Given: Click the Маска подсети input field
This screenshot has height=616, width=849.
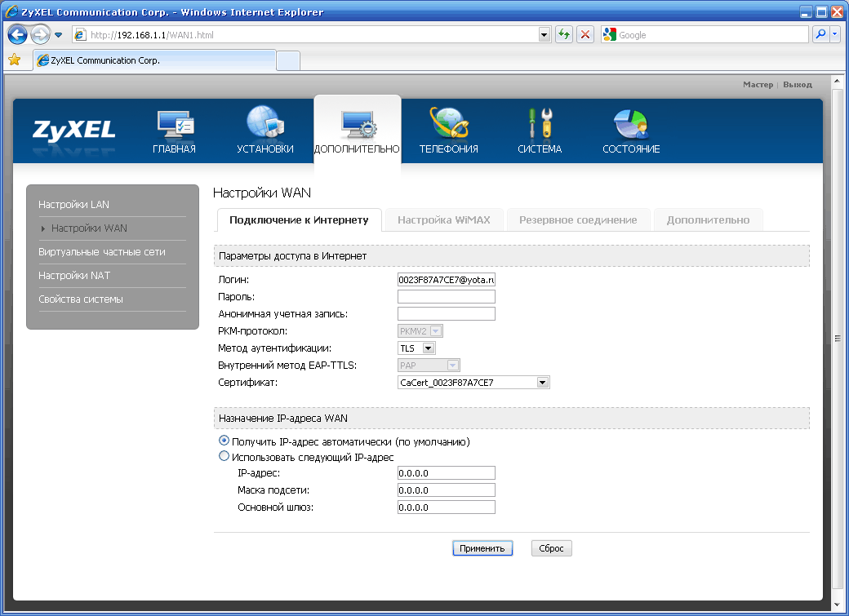Looking at the screenshot, I should 447,490.
